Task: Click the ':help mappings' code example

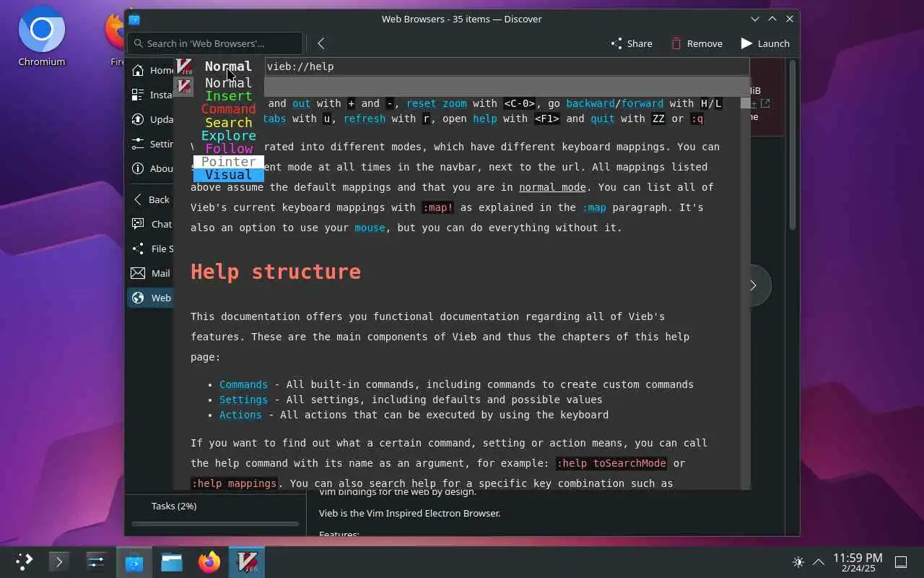Action: coord(235,483)
